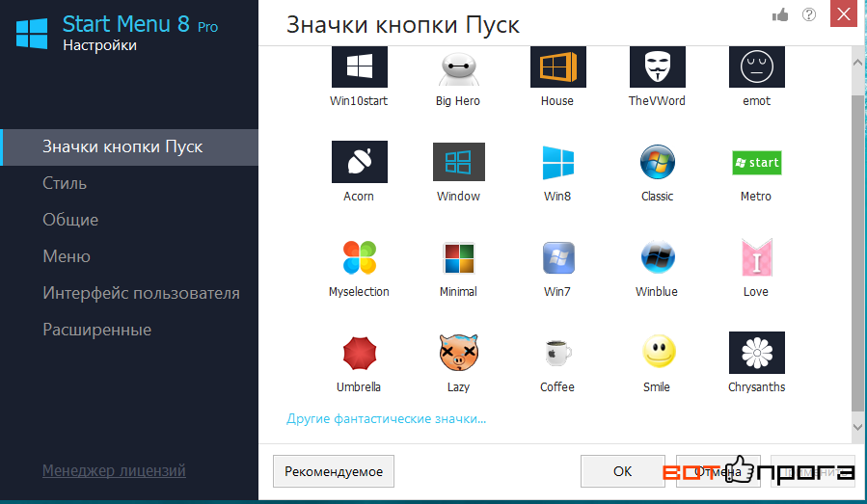Screen dimensions: 867x504
Task: Open the Менеджер лицензий link
Action: click(x=114, y=471)
